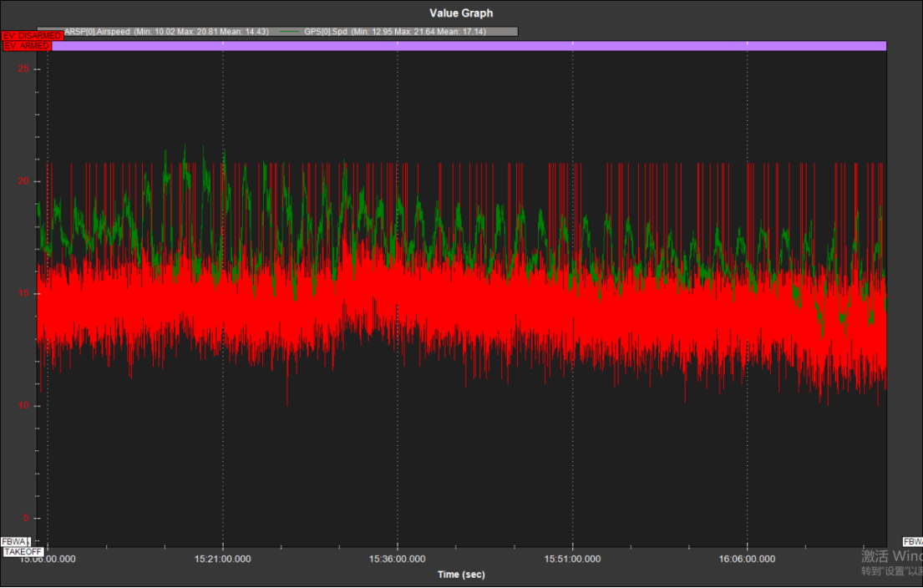This screenshot has width=923, height=588.
Task: Click the 15:36:00.000 time tick label
Action: point(398,559)
